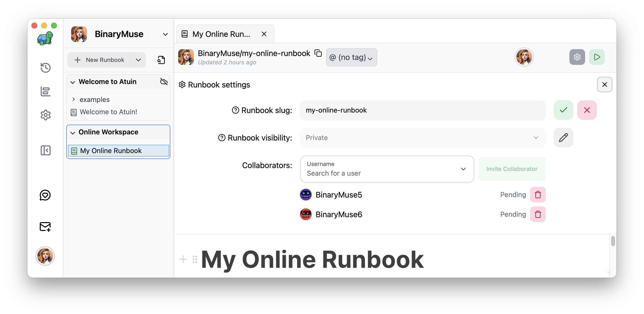Expand the examples folder

[73, 99]
